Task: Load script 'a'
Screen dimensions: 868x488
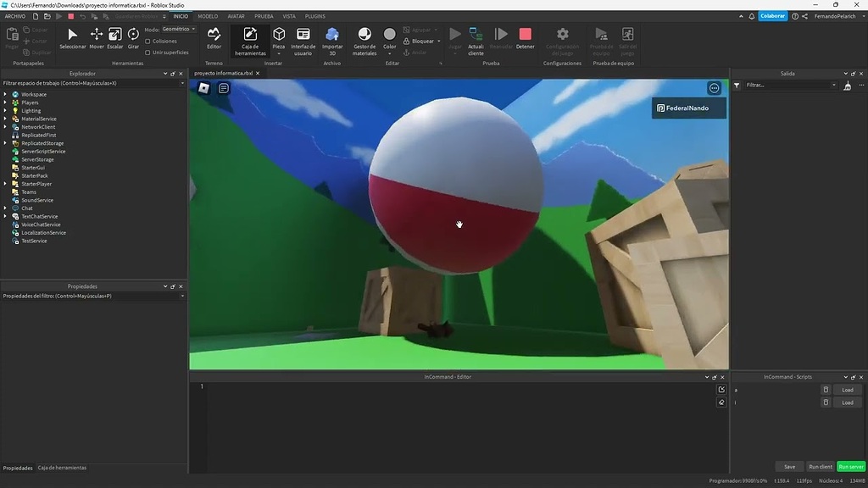Action: (x=848, y=390)
